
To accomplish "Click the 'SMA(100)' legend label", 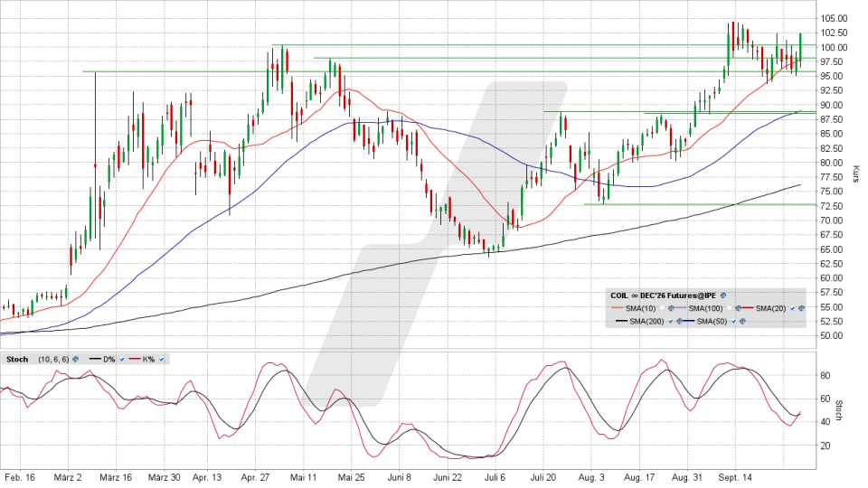I will click(x=706, y=308).
